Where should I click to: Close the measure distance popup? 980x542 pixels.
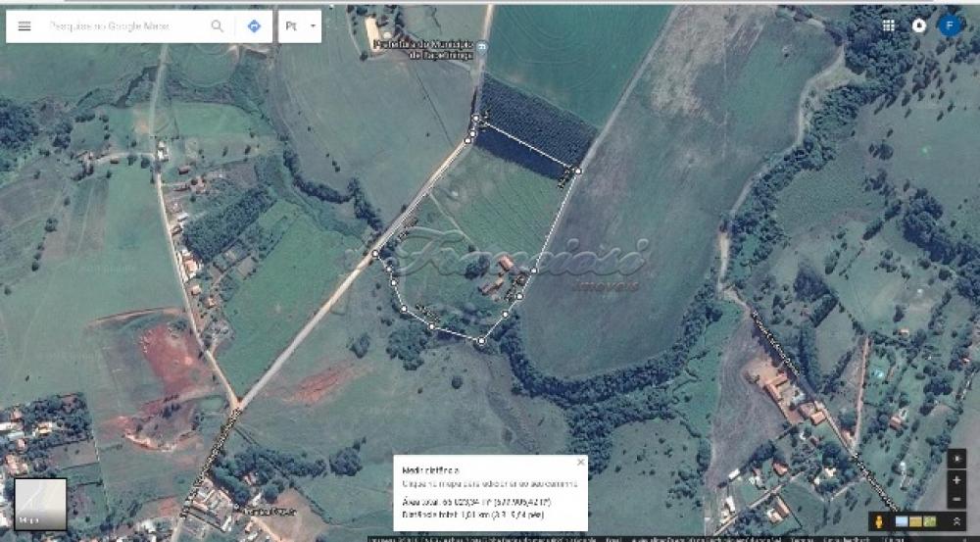click(x=580, y=462)
